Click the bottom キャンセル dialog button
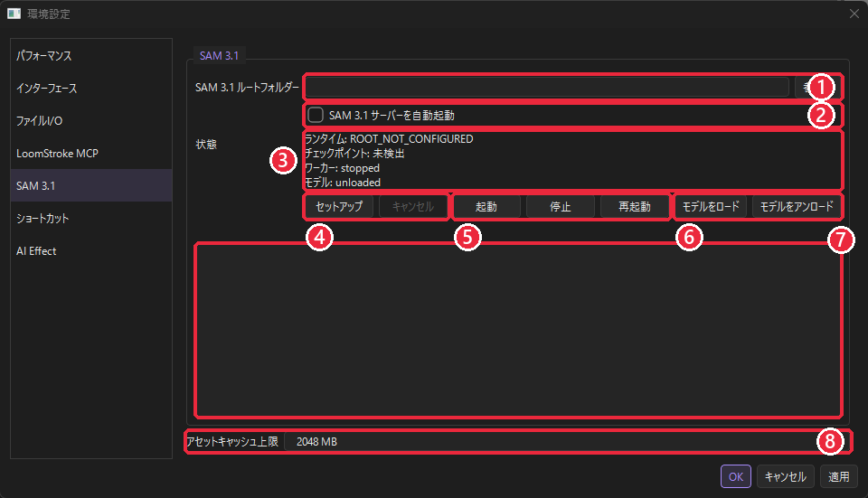 [x=785, y=476]
